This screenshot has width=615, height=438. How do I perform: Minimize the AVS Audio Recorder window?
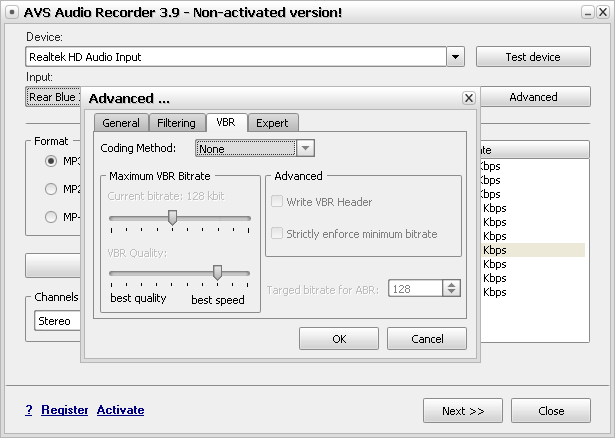click(x=587, y=12)
